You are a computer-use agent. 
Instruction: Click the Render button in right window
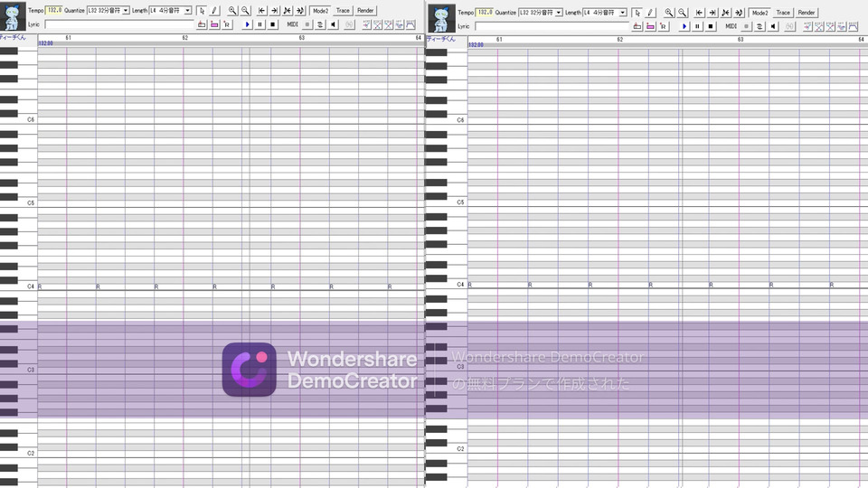click(807, 12)
